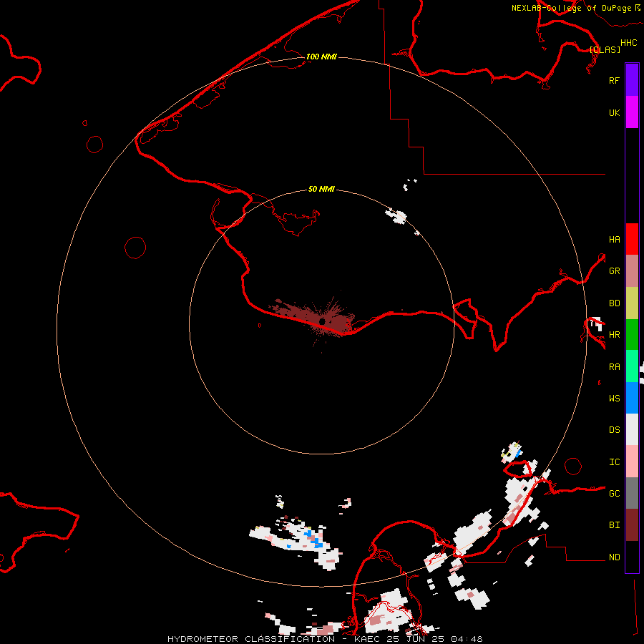Click the "50 NMI" range ring label
This screenshot has width=644, height=644.
click(321, 189)
